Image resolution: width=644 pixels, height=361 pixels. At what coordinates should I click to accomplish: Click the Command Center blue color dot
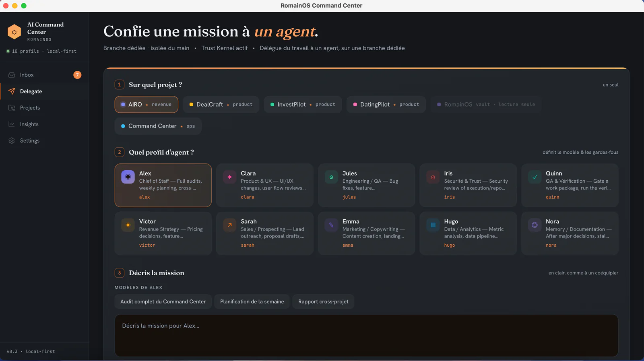coord(123,126)
